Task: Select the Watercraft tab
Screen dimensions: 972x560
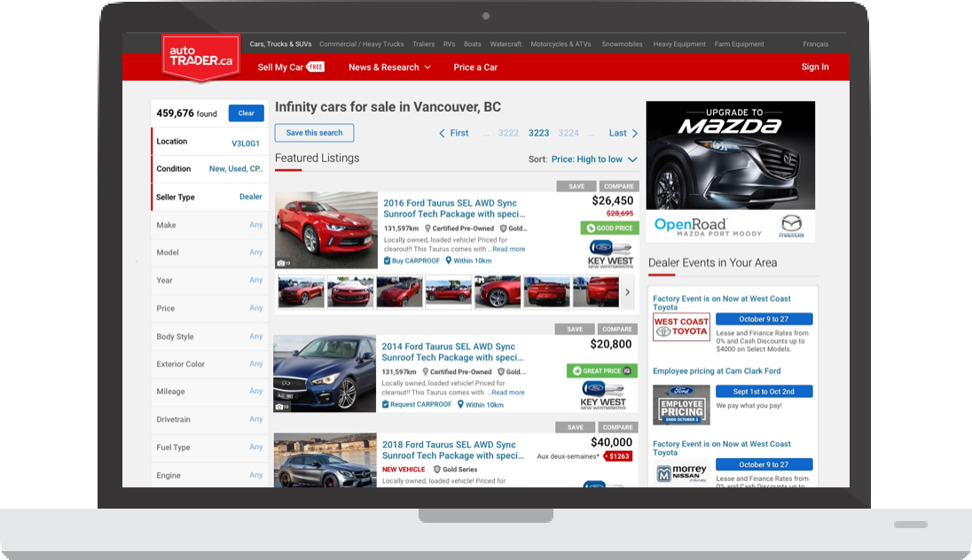Action: click(506, 44)
